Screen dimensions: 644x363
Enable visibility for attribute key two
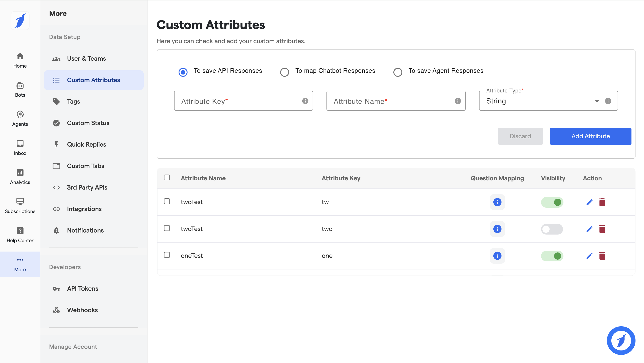[x=552, y=229]
